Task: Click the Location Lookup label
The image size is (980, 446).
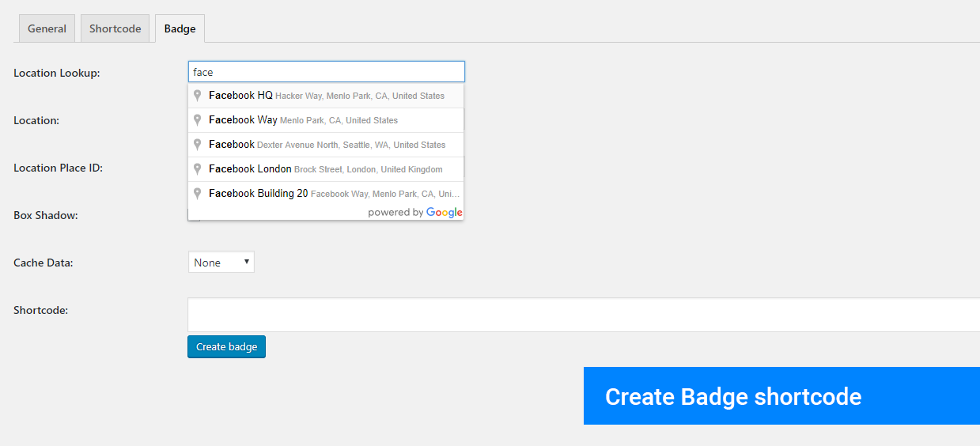Action: [x=57, y=73]
